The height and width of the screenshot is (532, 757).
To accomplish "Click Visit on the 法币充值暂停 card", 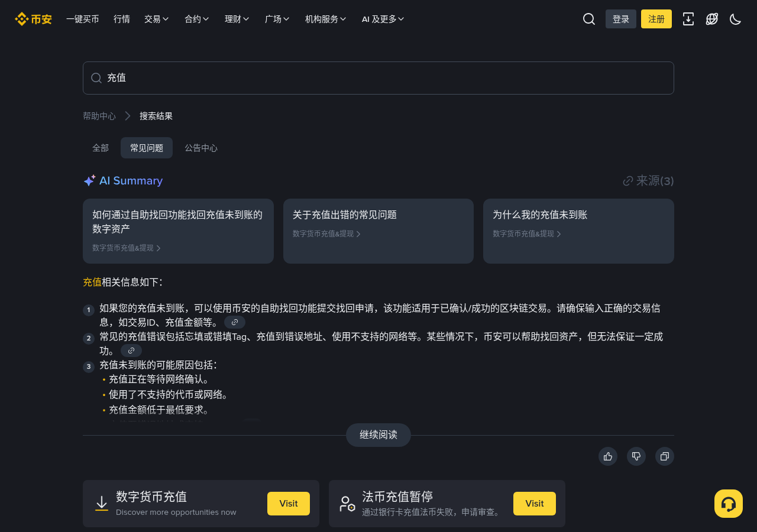I will pyautogui.click(x=535, y=504).
